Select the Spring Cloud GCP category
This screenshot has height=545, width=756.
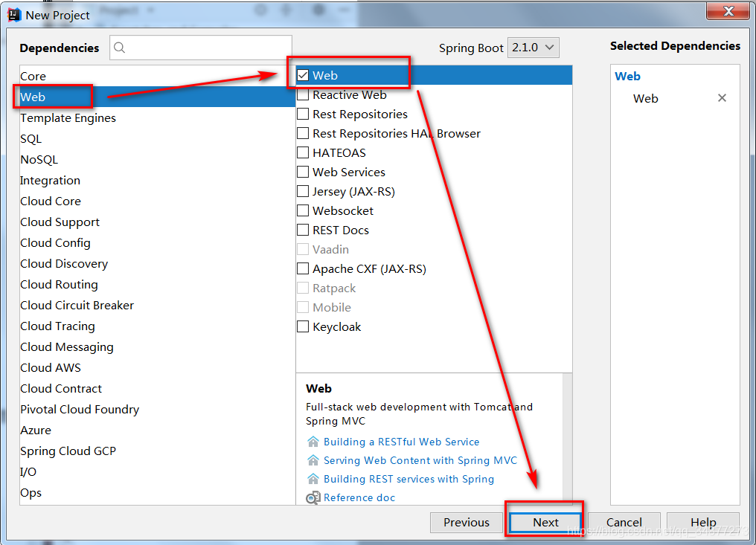tap(157, 451)
